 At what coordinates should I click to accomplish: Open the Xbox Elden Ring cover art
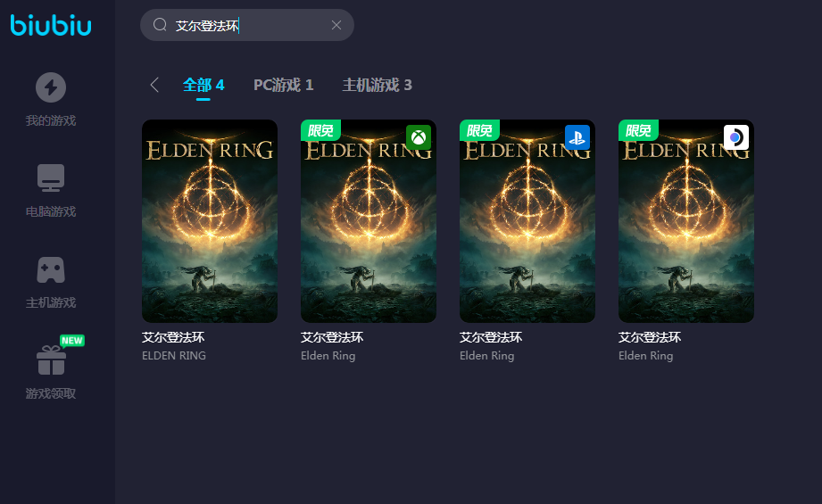tap(369, 221)
